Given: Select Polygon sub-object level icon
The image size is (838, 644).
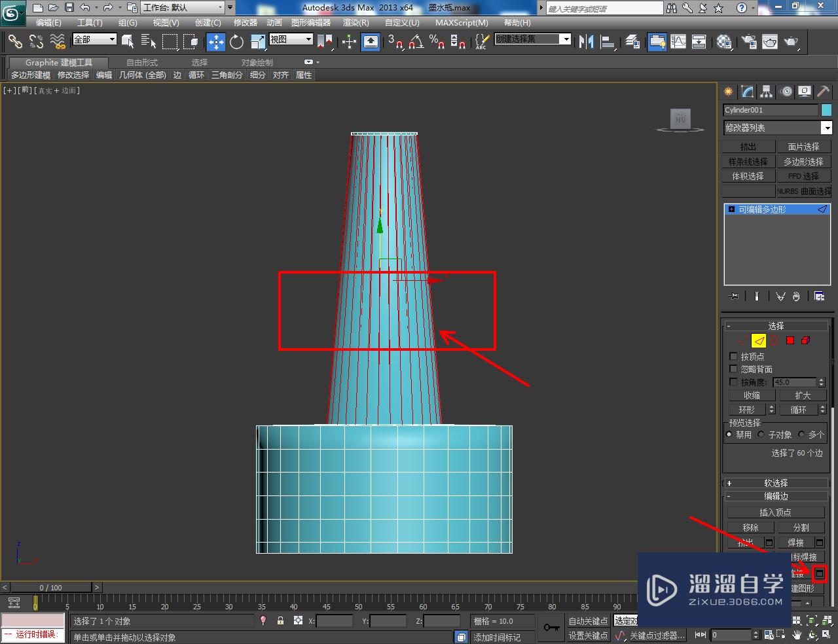Looking at the screenshot, I should [x=790, y=340].
